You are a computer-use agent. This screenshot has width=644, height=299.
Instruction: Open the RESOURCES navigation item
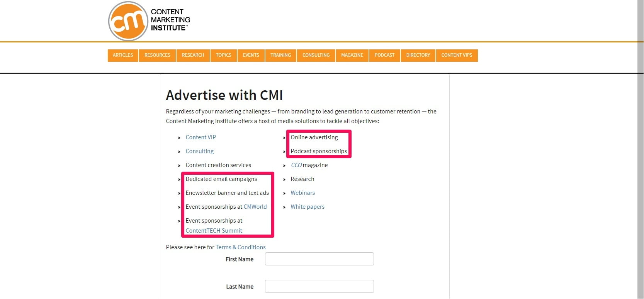tap(157, 55)
